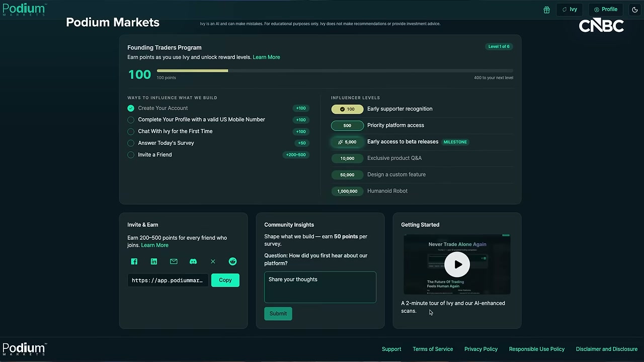Share invite via Reddit icon
The width and height of the screenshot is (644, 362).
click(x=232, y=261)
